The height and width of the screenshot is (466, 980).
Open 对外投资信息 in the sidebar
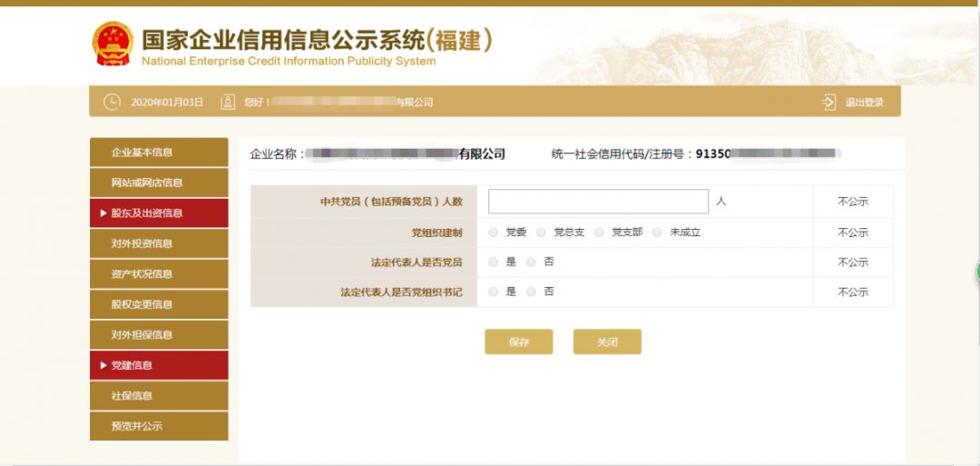(x=159, y=243)
